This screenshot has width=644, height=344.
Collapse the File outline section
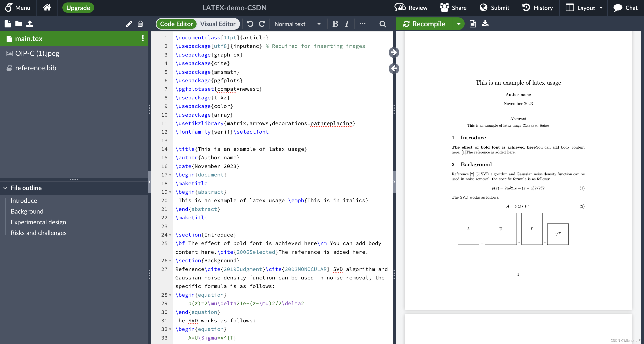(5, 188)
